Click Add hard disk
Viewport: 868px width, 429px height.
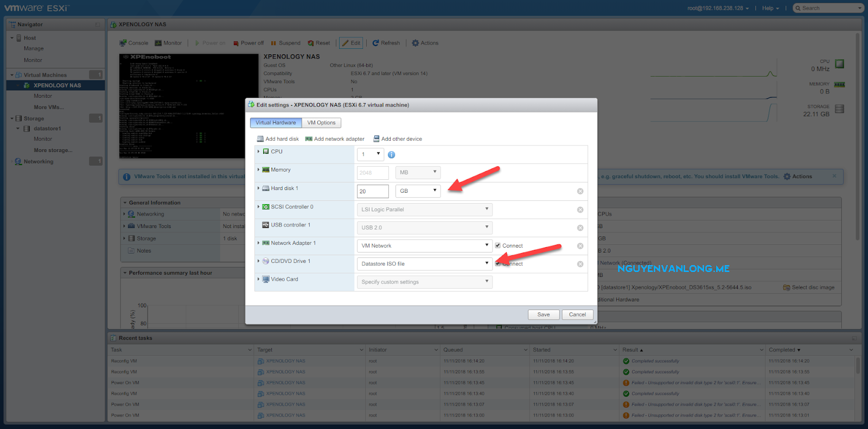click(278, 139)
